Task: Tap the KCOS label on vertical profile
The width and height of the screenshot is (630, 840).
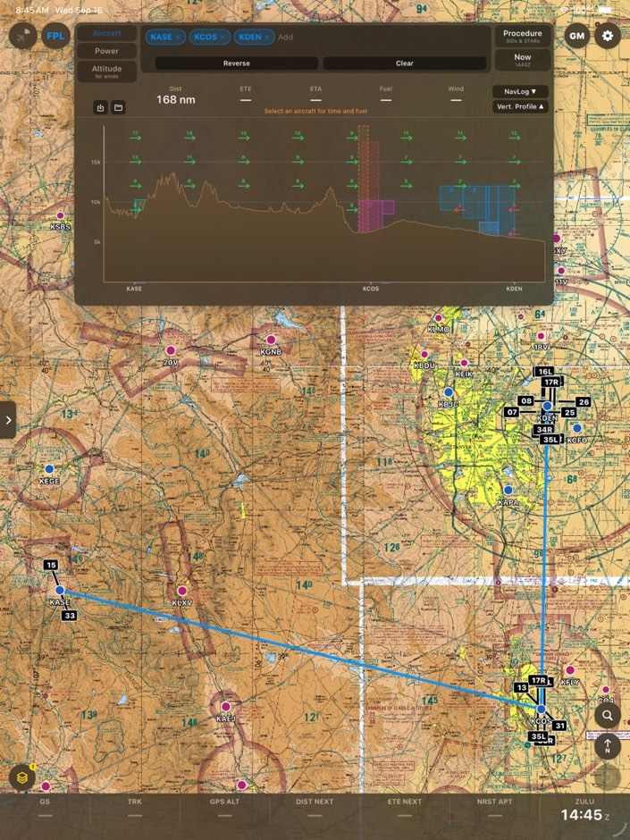Action: pyautogui.click(x=371, y=289)
